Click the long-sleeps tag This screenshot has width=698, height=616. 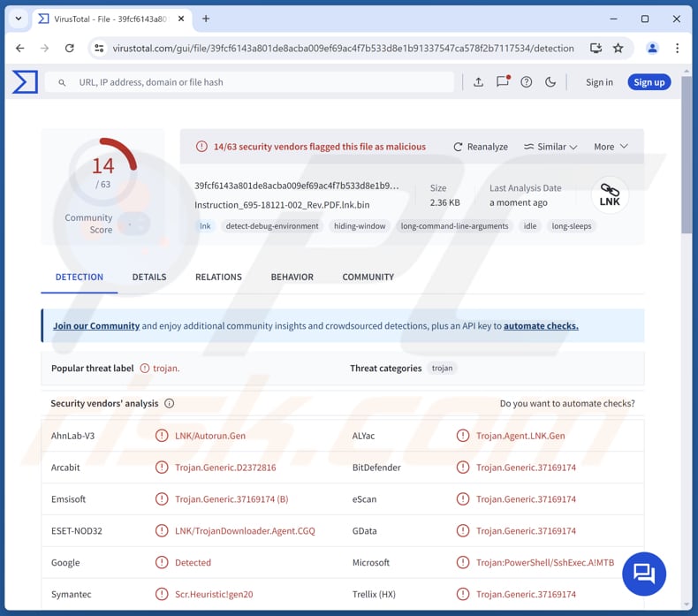(x=572, y=226)
